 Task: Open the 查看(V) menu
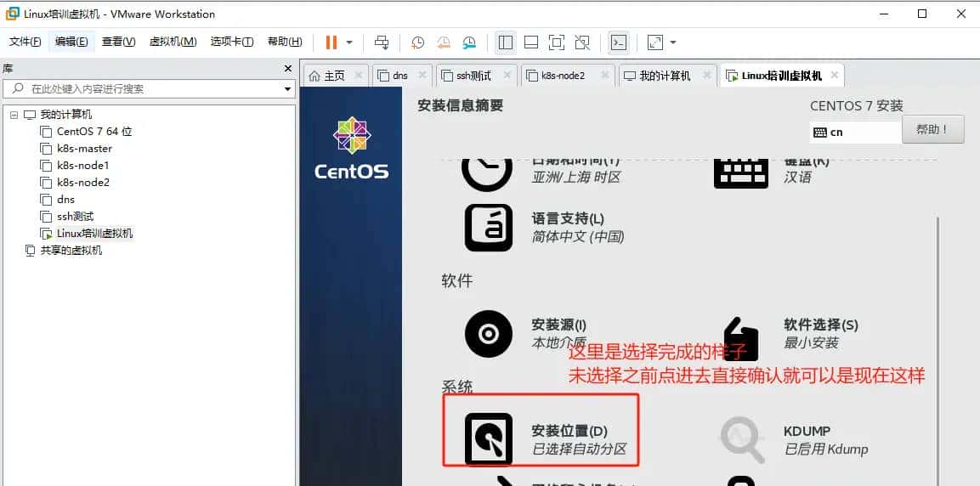[x=119, y=42]
